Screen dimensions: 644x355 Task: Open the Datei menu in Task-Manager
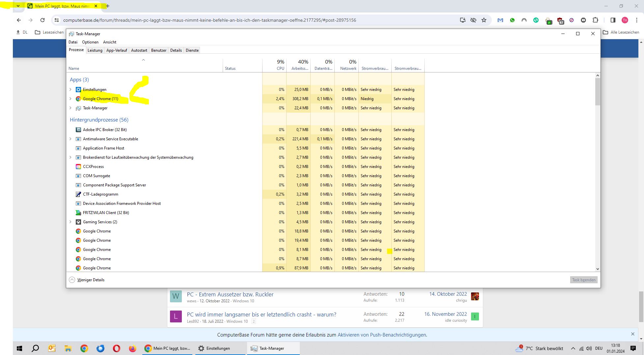click(73, 42)
